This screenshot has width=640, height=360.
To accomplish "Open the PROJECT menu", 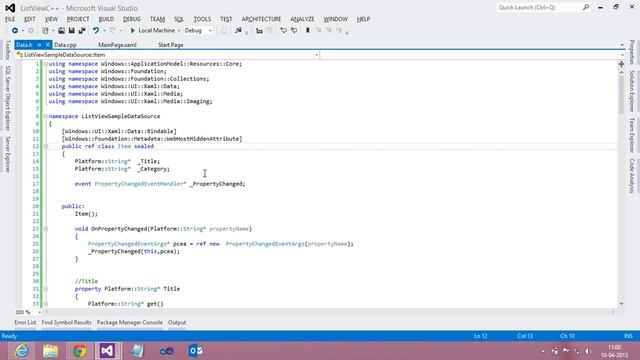I will point(78,19).
